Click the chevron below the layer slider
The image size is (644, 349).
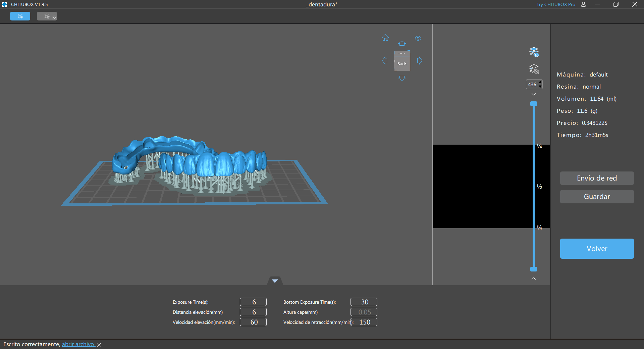pyautogui.click(x=534, y=279)
